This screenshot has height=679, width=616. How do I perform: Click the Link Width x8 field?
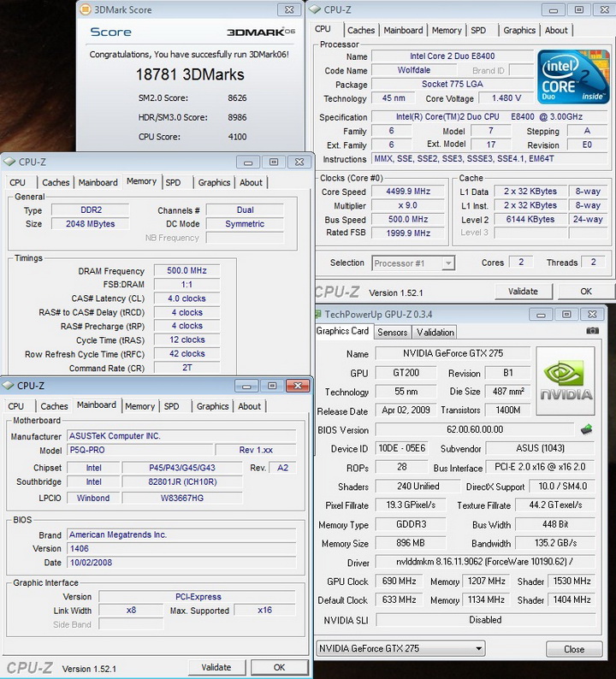click(131, 610)
